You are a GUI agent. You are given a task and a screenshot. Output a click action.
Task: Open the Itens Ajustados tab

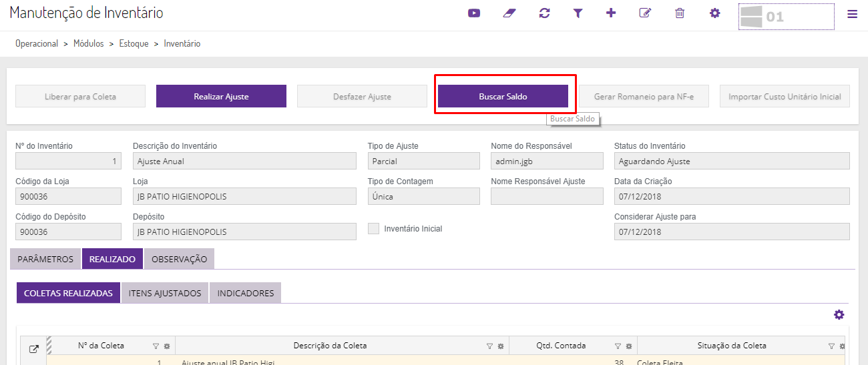pyautogui.click(x=165, y=293)
